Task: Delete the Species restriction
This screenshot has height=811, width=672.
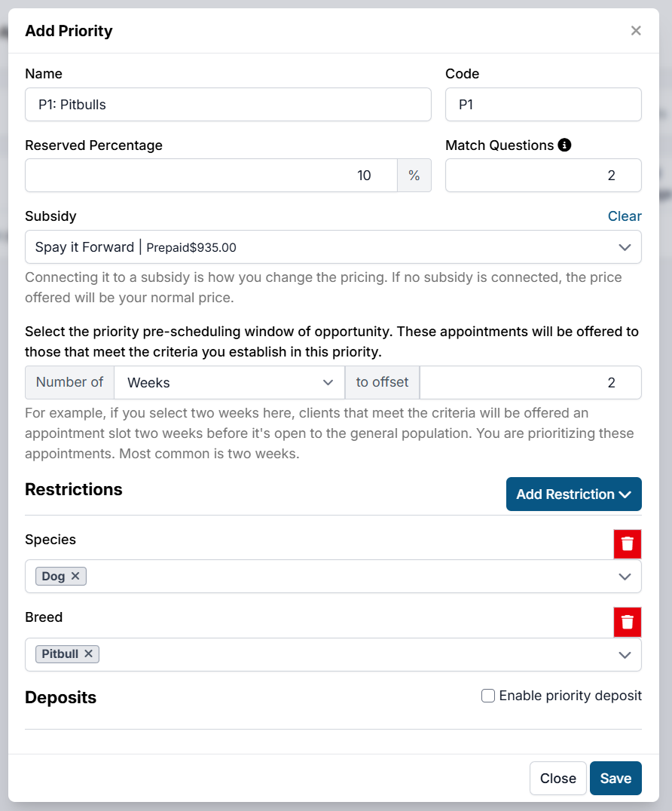Action: 627,544
